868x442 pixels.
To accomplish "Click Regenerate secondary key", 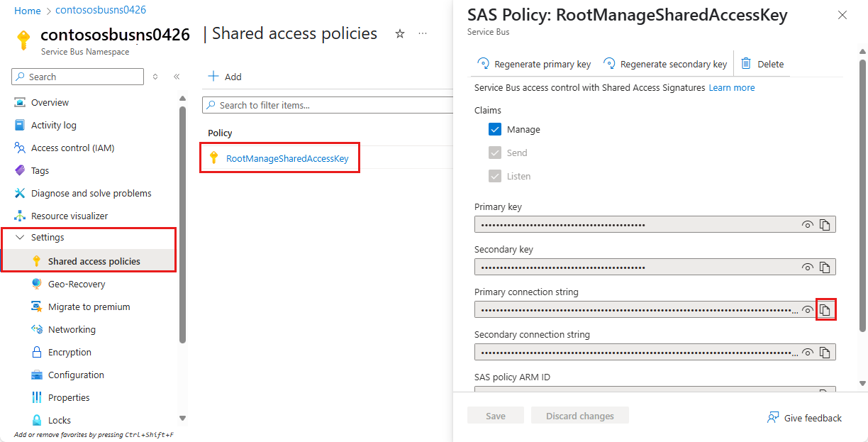I will 665,64.
